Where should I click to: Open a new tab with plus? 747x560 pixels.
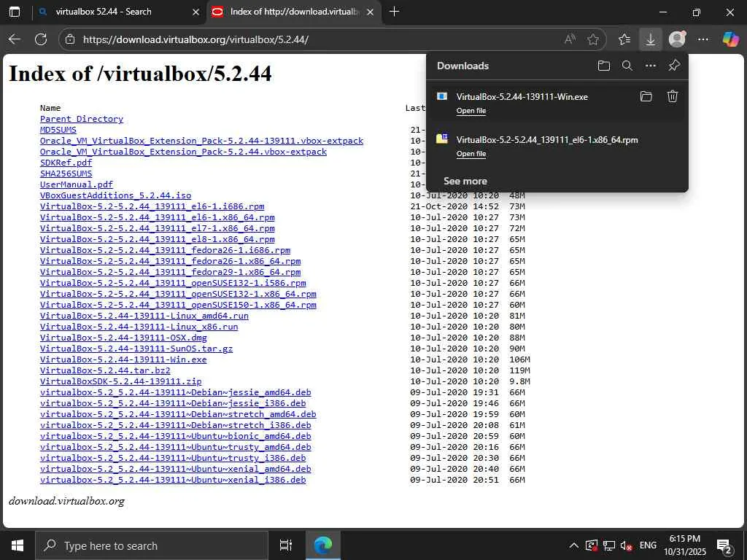click(x=394, y=12)
